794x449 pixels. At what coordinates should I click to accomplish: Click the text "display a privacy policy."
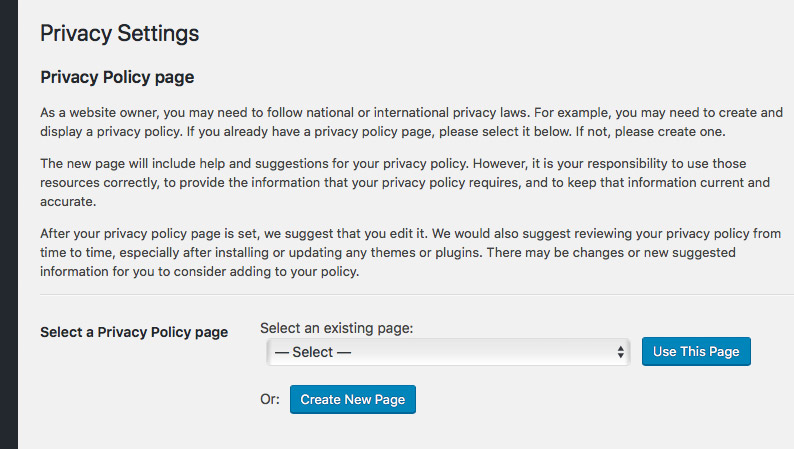pos(111,132)
